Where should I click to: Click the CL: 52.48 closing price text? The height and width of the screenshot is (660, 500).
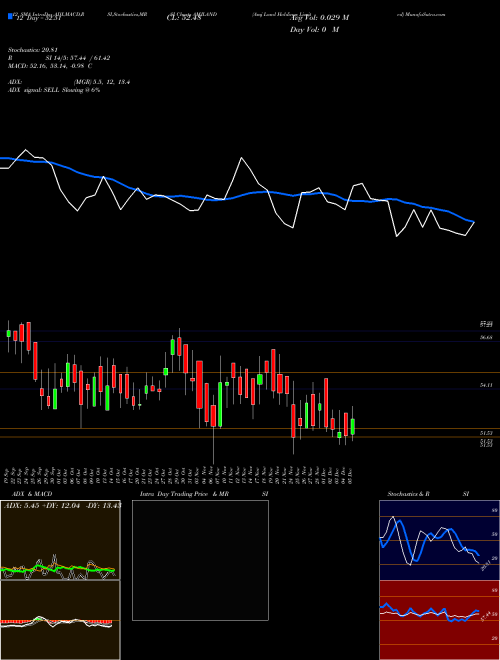[184, 18]
